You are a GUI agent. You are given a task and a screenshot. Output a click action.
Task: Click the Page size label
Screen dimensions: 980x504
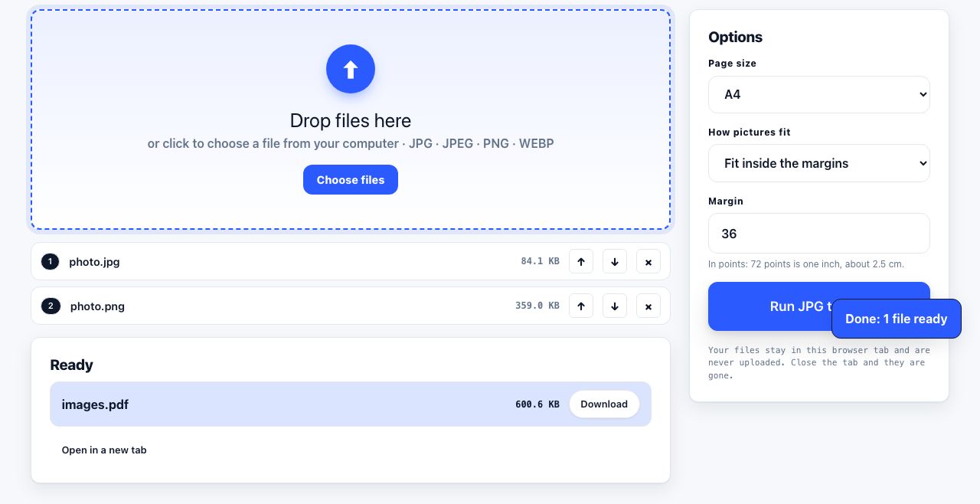(732, 64)
